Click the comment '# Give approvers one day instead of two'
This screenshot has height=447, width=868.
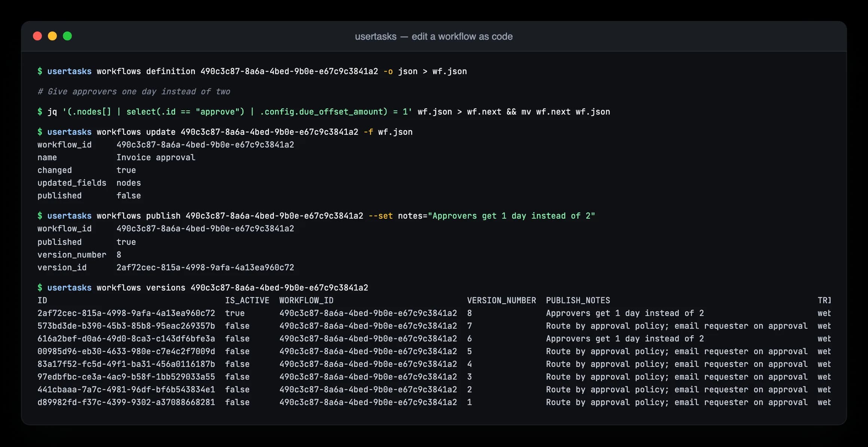coord(134,91)
